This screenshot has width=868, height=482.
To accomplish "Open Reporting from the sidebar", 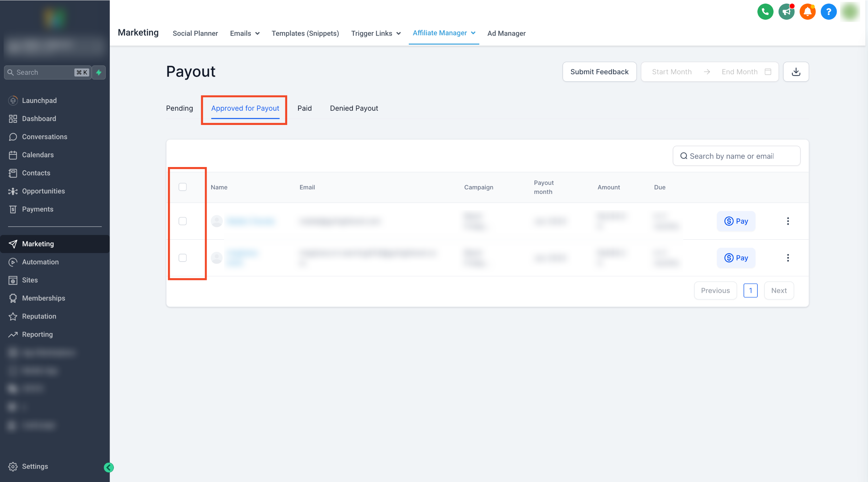I will pyautogui.click(x=37, y=334).
